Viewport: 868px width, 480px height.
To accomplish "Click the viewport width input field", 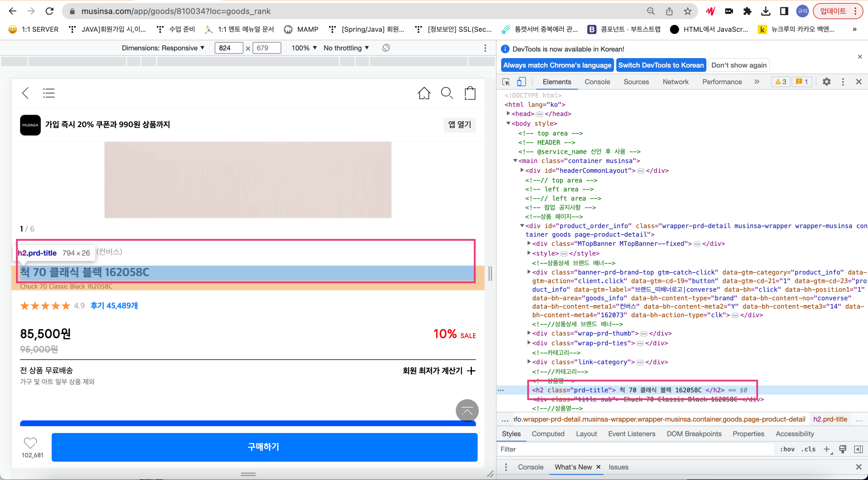I will coord(229,48).
